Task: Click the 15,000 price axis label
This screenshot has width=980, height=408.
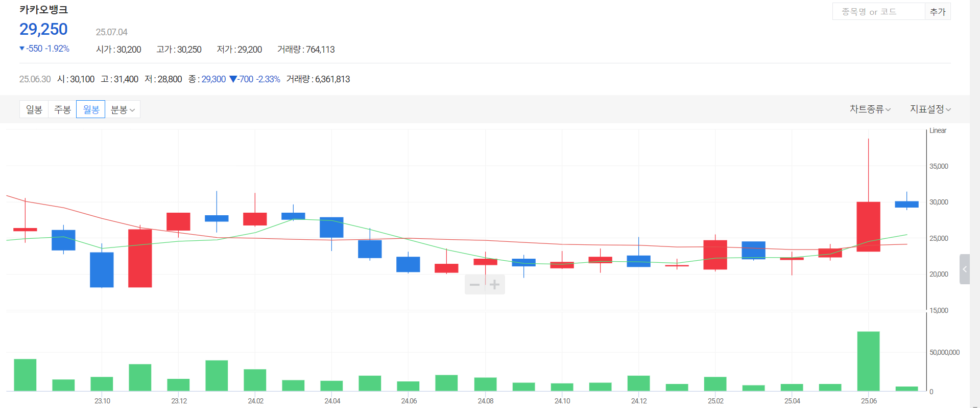Action: coord(939,310)
